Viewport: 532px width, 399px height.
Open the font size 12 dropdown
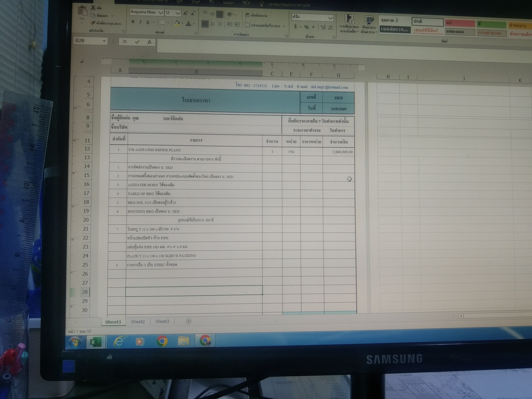point(178,13)
